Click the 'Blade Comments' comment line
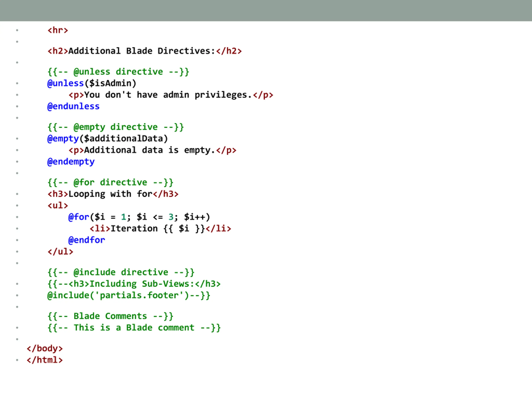The height and width of the screenshot is (399, 532). pyautogui.click(x=110, y=316)
